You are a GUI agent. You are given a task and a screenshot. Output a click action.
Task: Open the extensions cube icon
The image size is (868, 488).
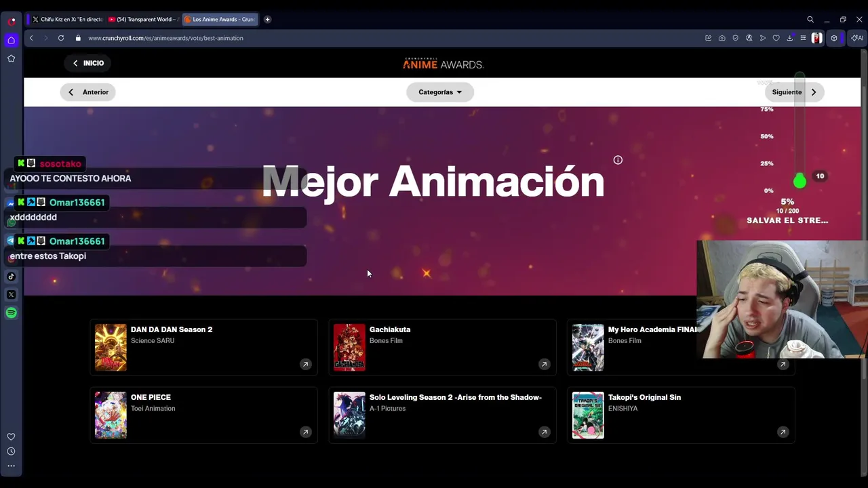click(834, 38)
